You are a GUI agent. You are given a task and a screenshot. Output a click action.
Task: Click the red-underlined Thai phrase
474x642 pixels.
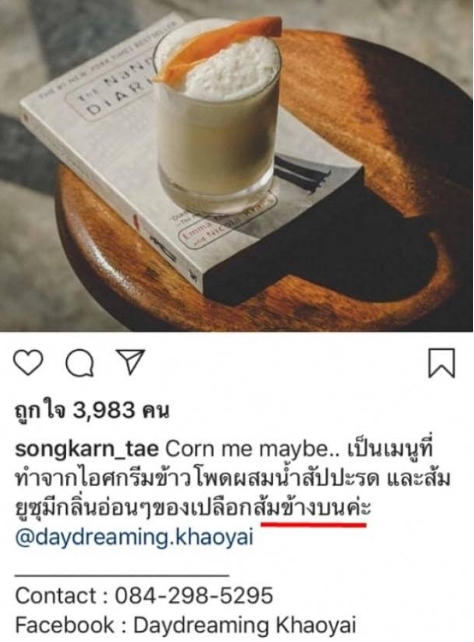point(313,509)
